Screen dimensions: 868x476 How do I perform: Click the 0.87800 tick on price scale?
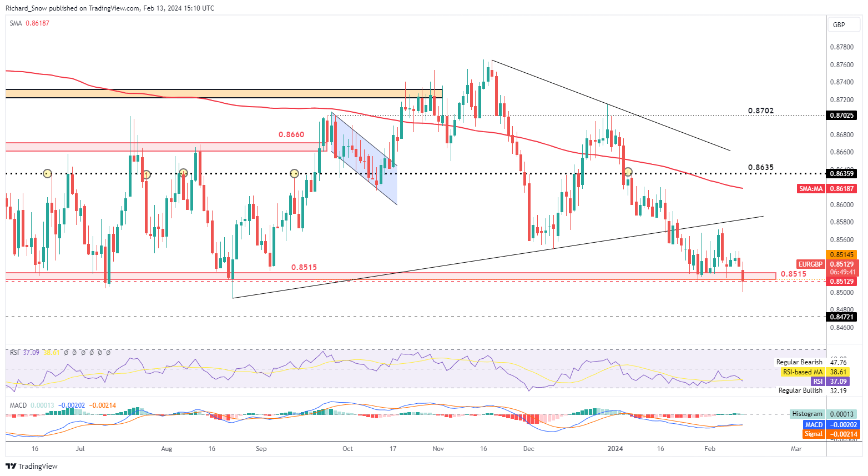841,47
